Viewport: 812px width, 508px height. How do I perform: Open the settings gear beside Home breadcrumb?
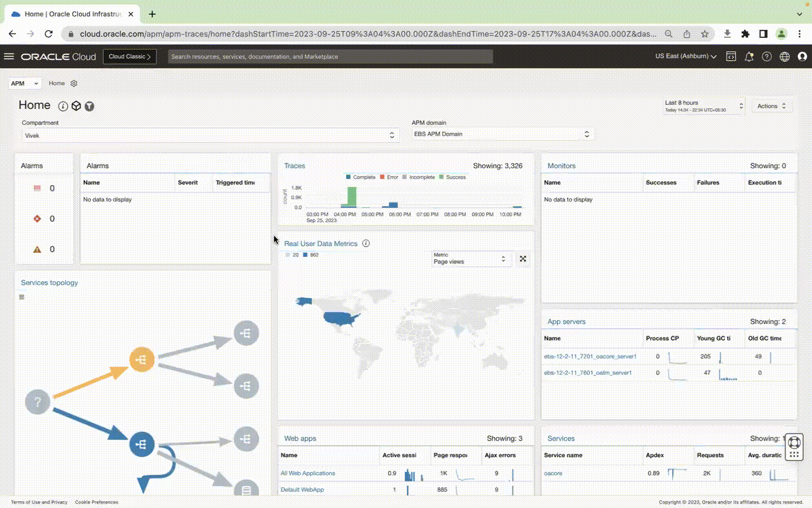pos(74,83)
